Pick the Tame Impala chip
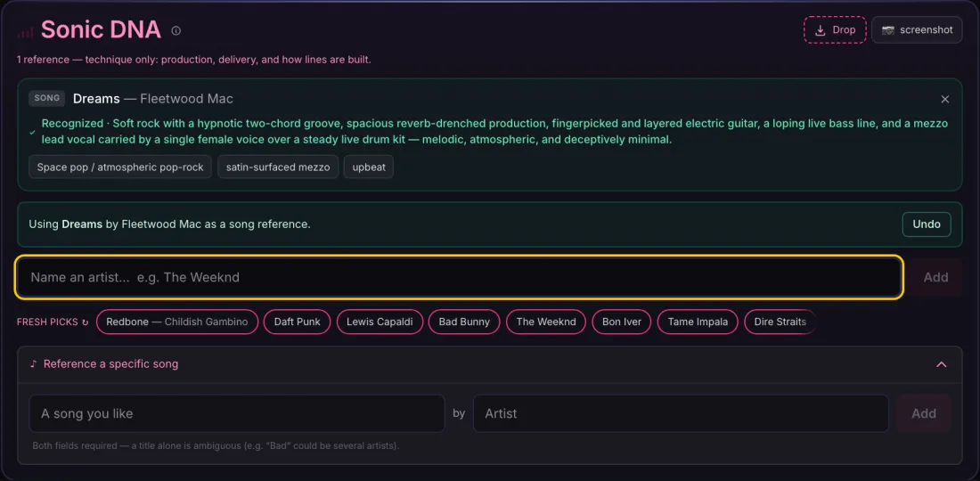Viewport: 980px width, 481px height. pyautogui.click(x=698, y=322)
